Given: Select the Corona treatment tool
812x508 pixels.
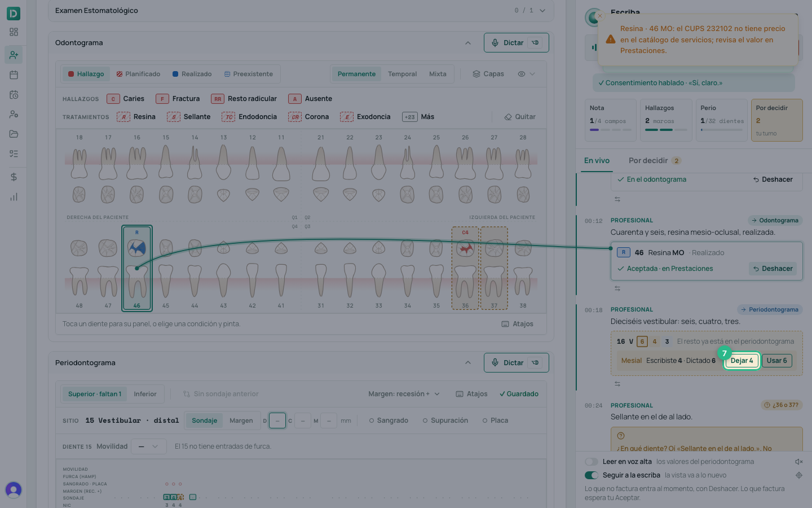Looking at the screenshot, I should point(308,117).
